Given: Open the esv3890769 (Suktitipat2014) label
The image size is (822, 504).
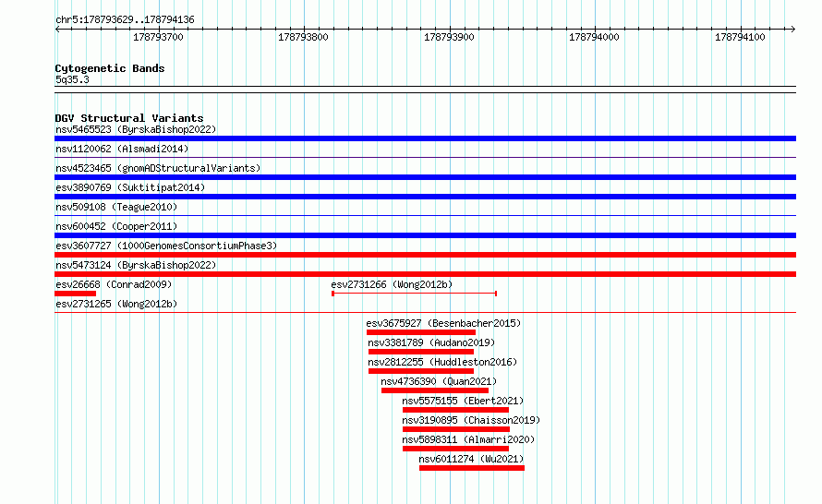Looking at the screenshot, I should pyautogui.click(x=130, y=187).
